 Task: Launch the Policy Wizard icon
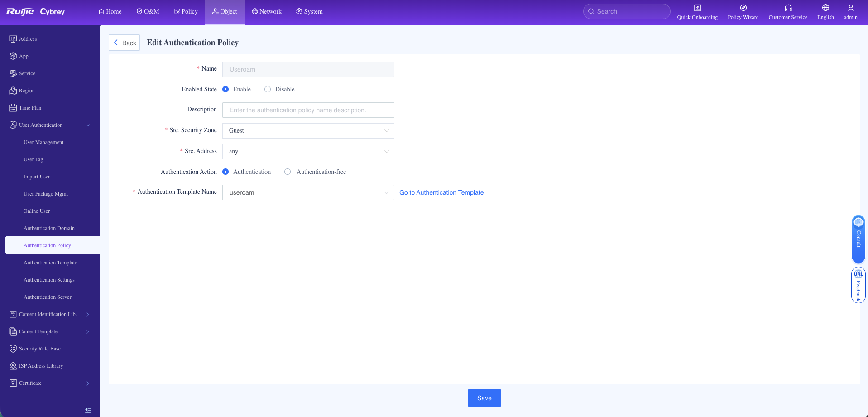pos(743,8)
